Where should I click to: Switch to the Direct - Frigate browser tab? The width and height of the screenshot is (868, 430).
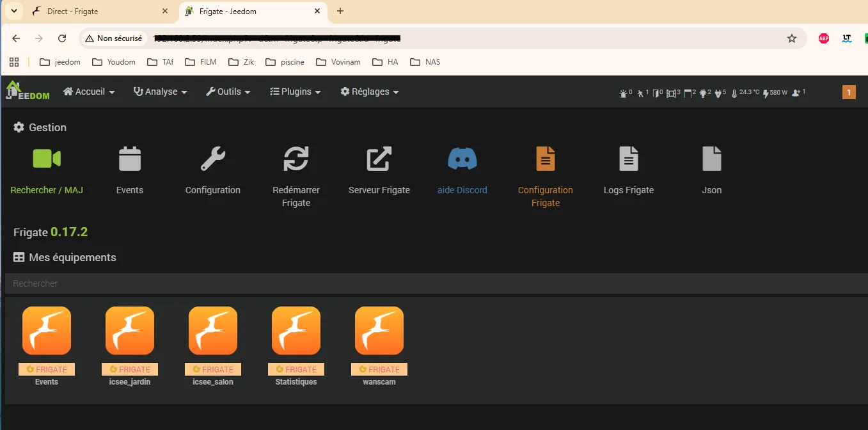(100, 12)
